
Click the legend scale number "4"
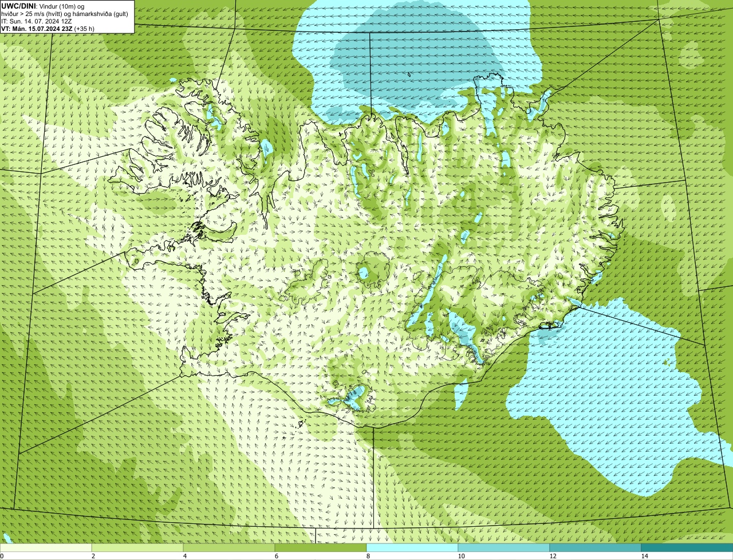[x=184, y=556]
